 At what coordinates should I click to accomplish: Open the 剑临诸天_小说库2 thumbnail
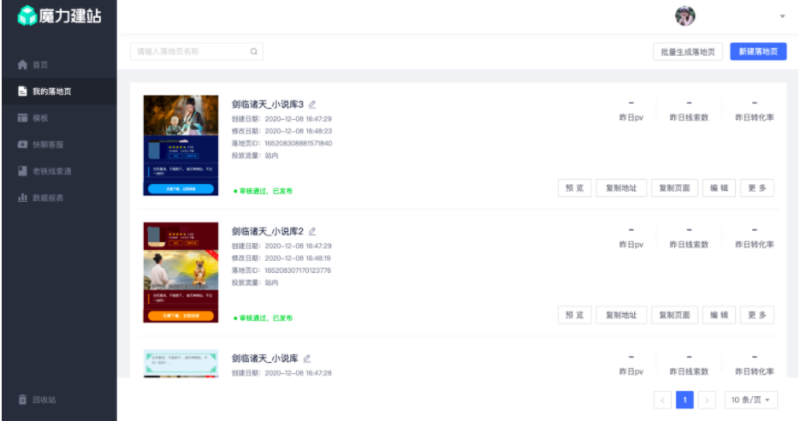(181, 273)
